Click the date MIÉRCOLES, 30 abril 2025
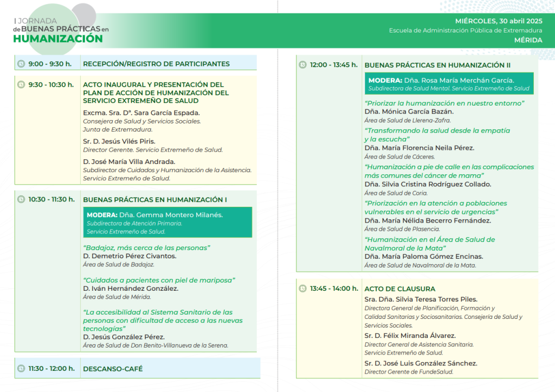 (x=499, y=21)
